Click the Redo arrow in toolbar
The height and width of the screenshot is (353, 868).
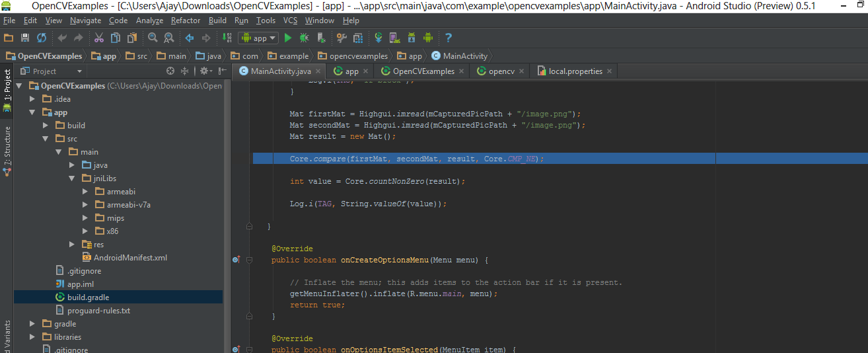click(79, 38)
